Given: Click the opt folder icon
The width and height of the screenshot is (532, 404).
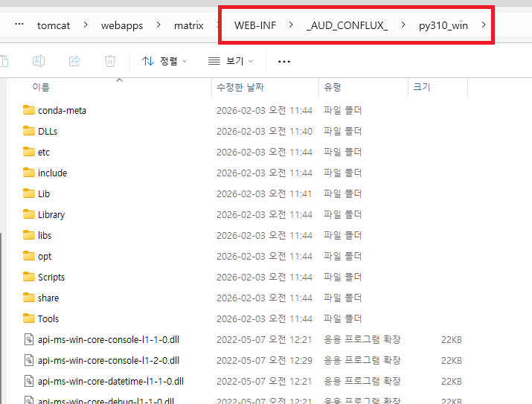Looking at the screenshot, I should [29, 256].
